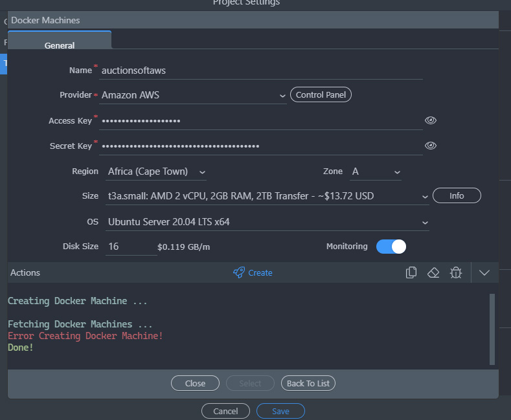Click the 'Creating Docker Machine ...' log line

77,301
